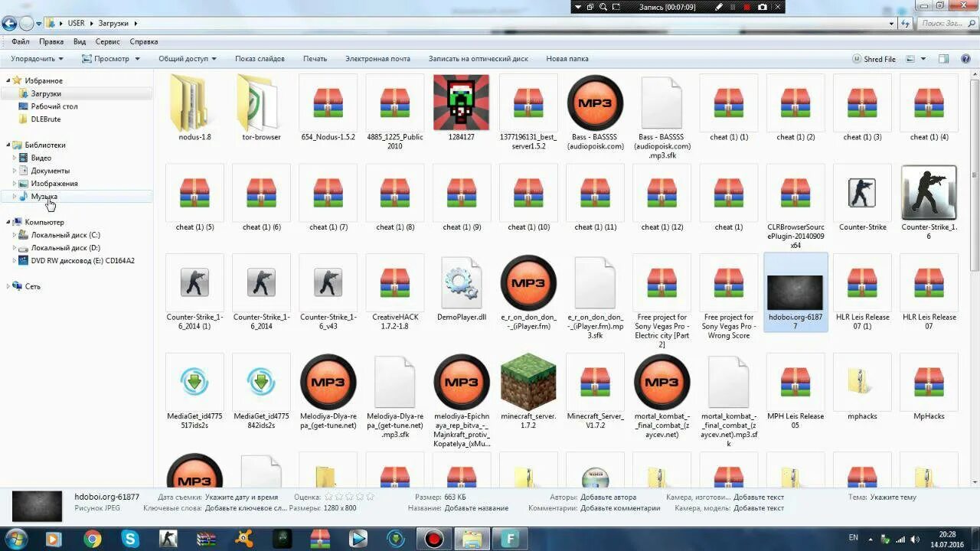Click the Windows Start button
The height and width of the screenshot is (551, 980).
[x=15, y=540]
